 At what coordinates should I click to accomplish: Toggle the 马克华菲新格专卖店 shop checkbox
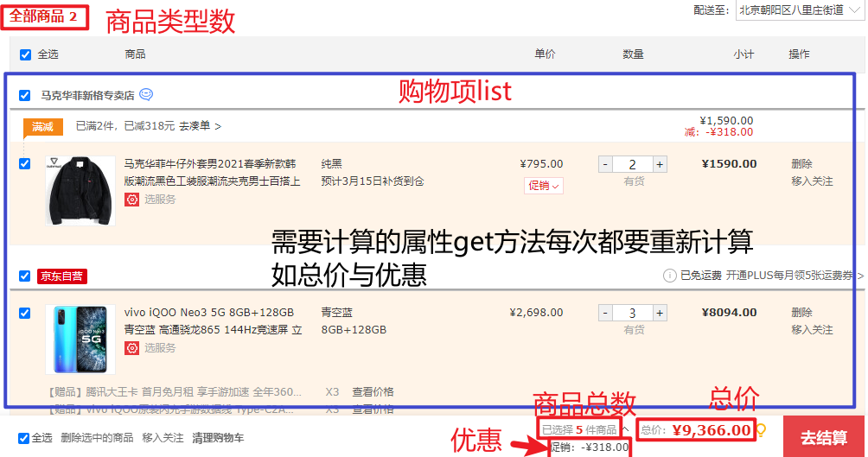coord(25,95)
